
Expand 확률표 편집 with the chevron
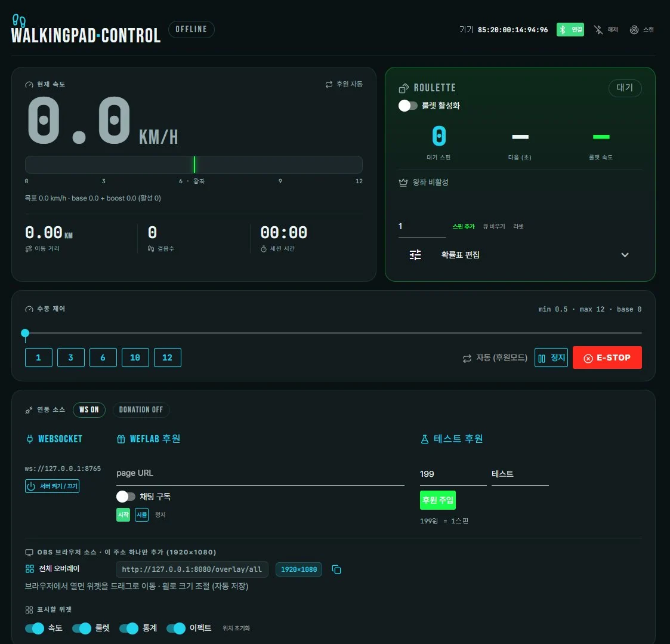tap(625, 255)
